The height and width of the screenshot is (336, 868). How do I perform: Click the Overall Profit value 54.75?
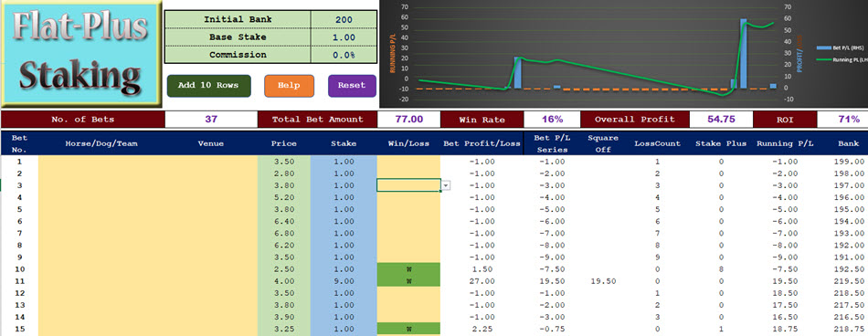(721, 119)
